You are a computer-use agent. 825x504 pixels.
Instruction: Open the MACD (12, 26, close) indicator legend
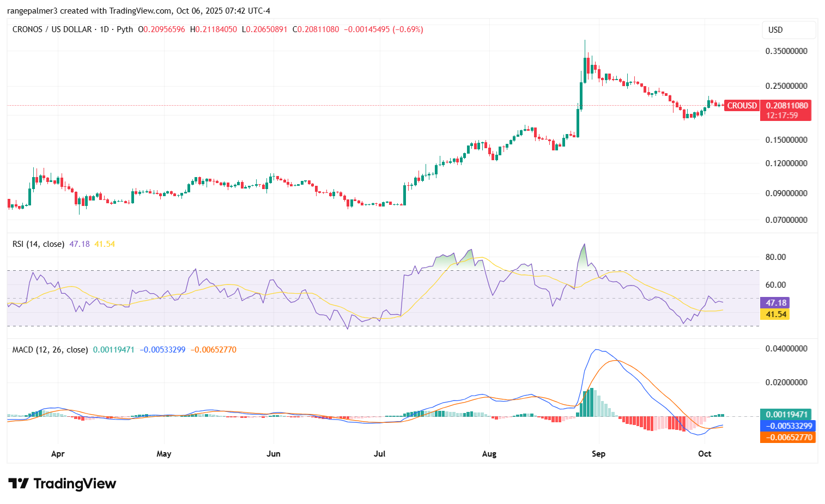pos(50,350)
